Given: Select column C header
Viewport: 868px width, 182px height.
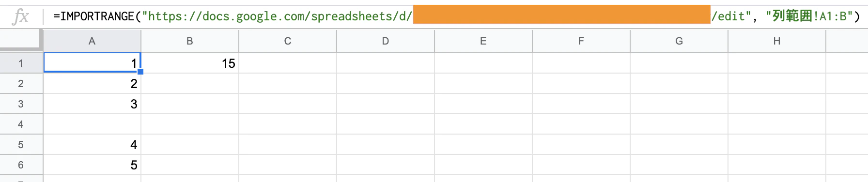Looking at the screenshot, I should (288, 41).
